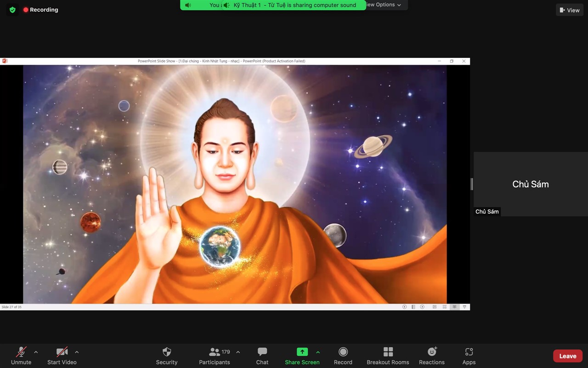Image resolution: width=588 pixels, height=368 pixels.
Task: Expand share screen options arrow
Action: click(318, 352)
